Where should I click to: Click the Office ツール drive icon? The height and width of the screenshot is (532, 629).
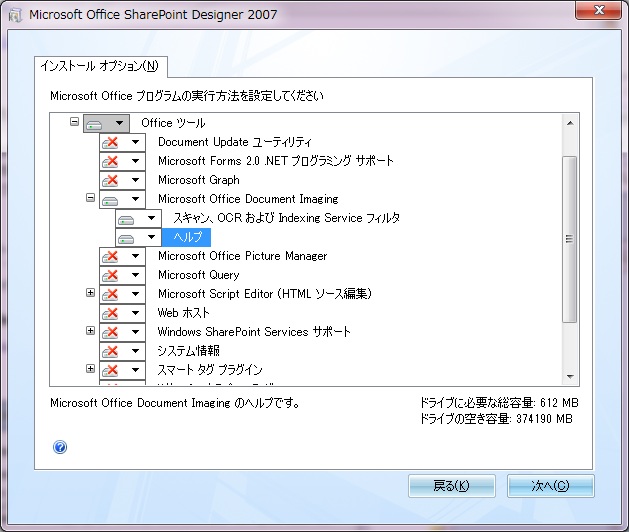click(95, 123)
